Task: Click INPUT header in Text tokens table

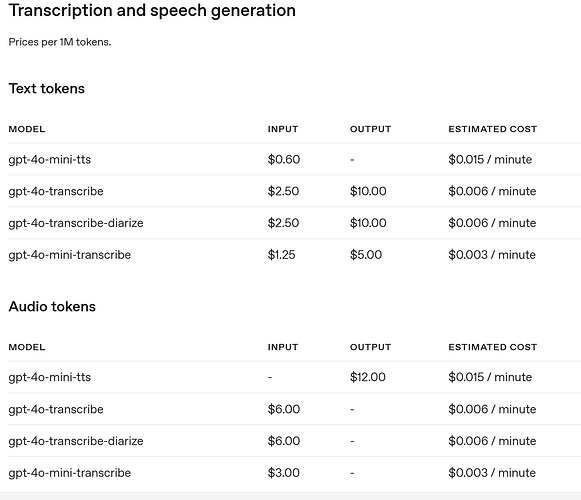Action: click(283, 129)
